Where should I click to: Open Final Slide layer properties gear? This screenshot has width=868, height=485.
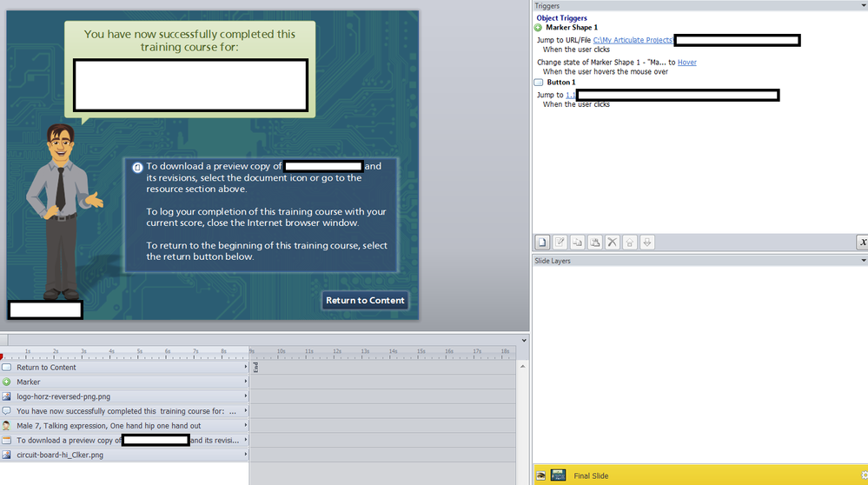(865, 475)
